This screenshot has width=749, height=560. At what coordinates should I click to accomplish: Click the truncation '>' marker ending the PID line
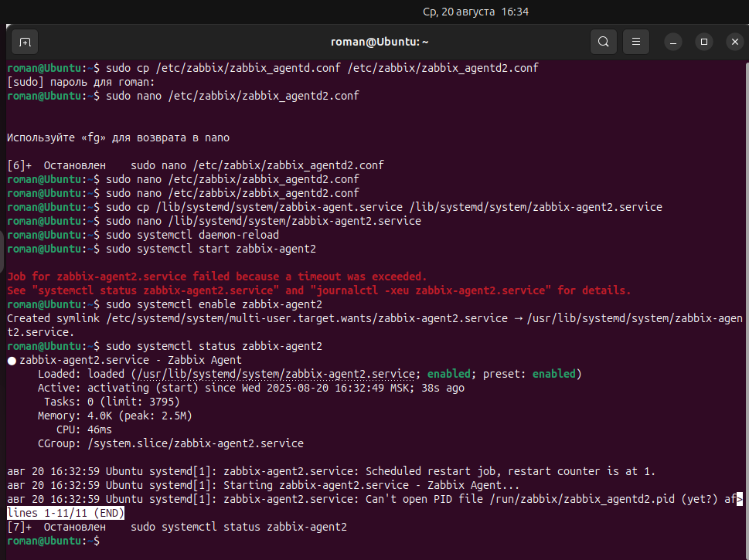pos(740,499)
